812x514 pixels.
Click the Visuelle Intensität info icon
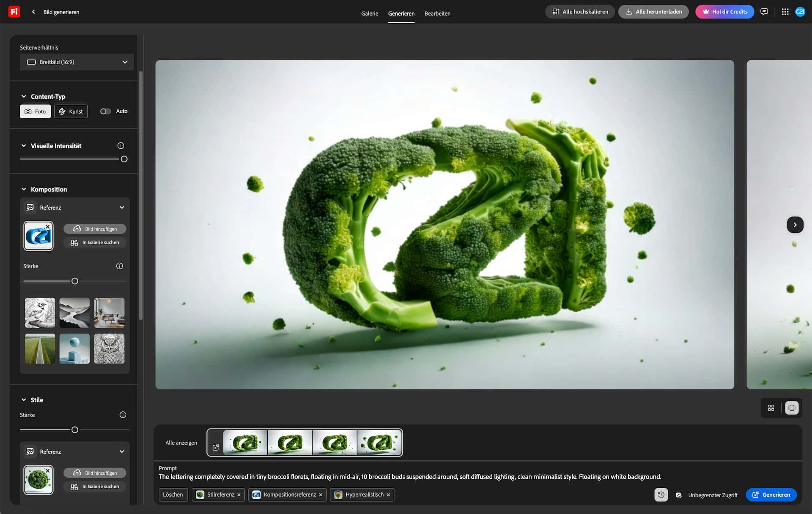[121, 146]
